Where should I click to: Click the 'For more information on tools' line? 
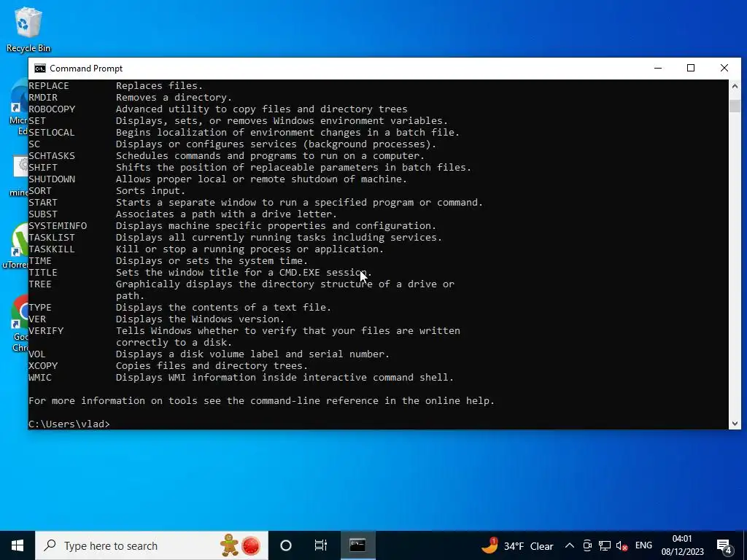262,401
